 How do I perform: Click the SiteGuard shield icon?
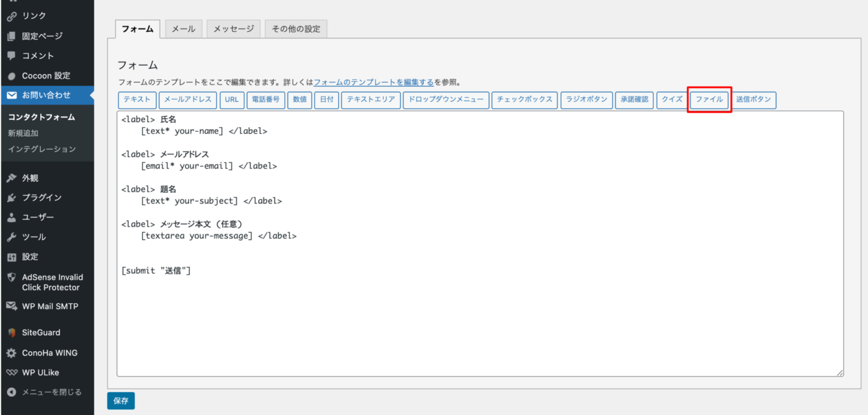pyautogui.click(x=11, y=332)
